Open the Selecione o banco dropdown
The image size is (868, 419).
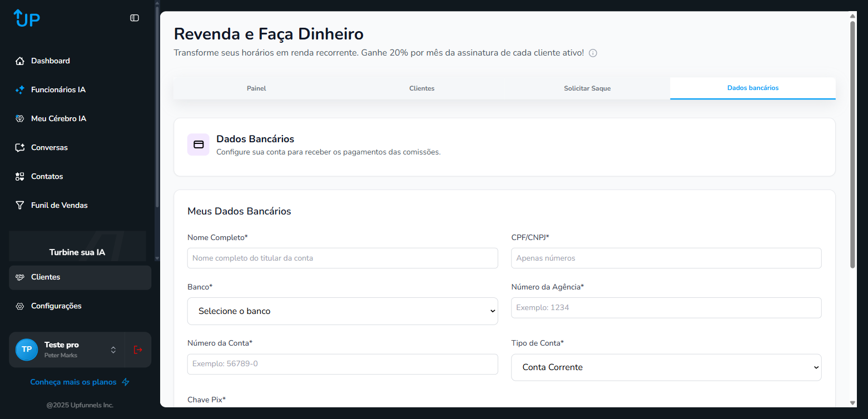(x=343, y=311)
